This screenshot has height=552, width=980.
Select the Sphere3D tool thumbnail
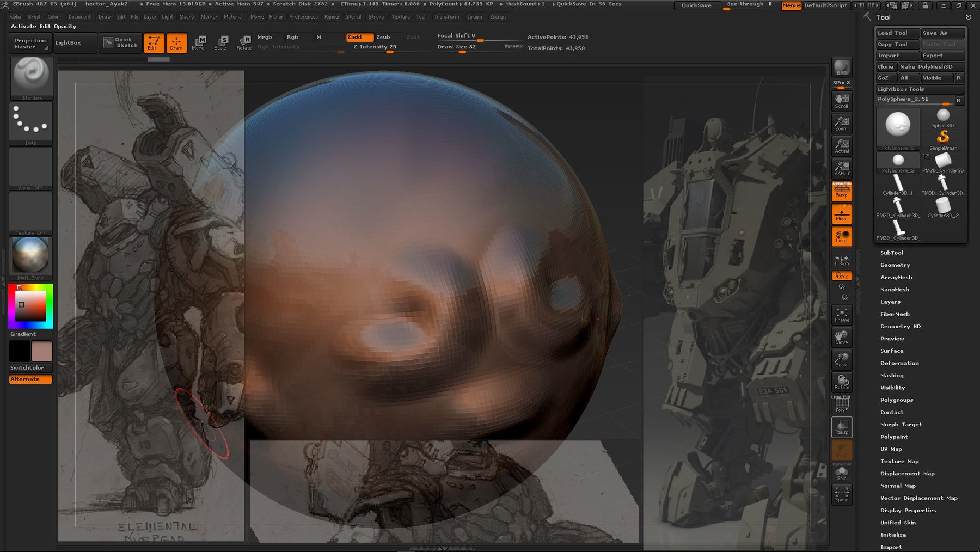click(942, 117)
